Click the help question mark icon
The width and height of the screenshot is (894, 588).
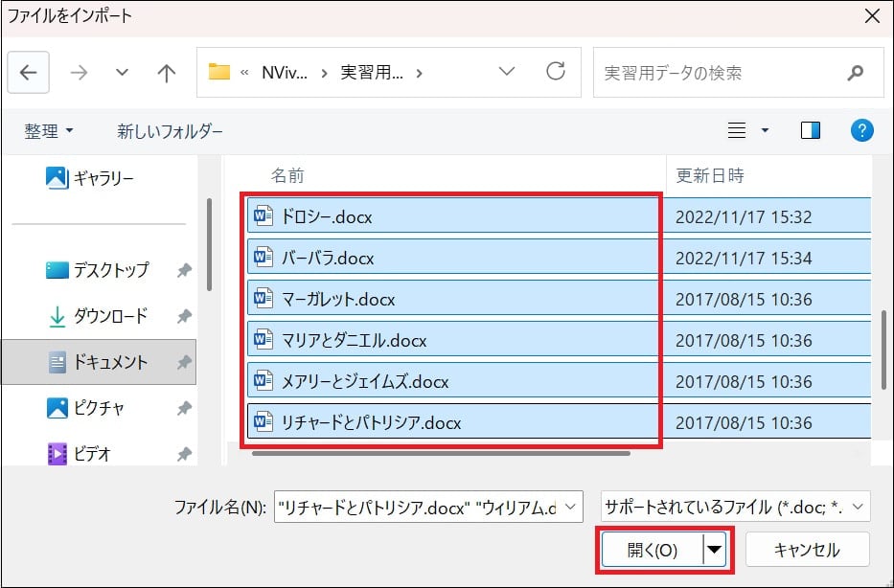(x=861, y=130)
